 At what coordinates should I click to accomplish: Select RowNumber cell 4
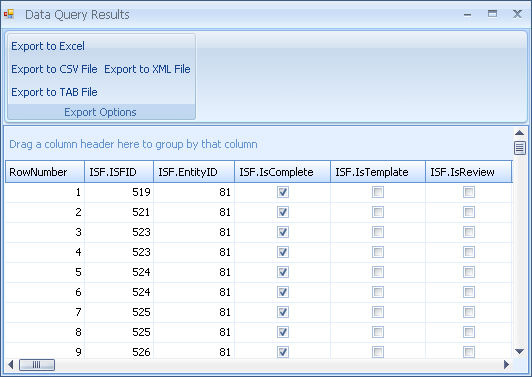[x=45, y=252]
